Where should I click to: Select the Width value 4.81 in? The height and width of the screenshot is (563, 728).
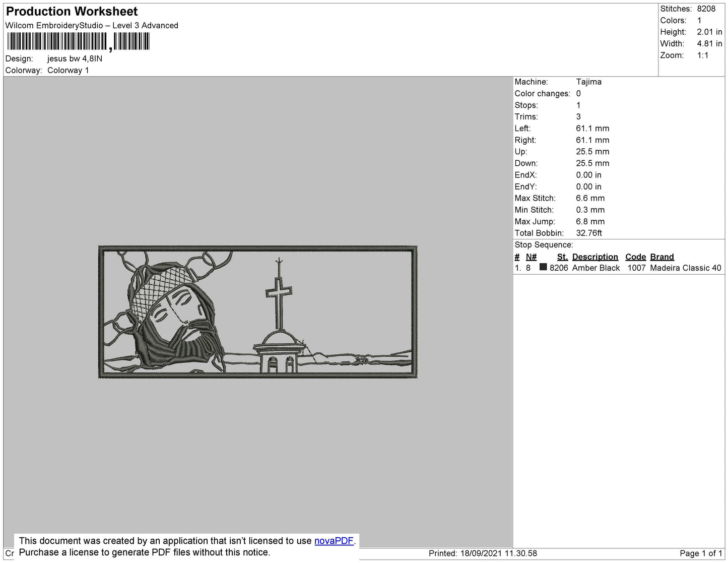point(709,44)
